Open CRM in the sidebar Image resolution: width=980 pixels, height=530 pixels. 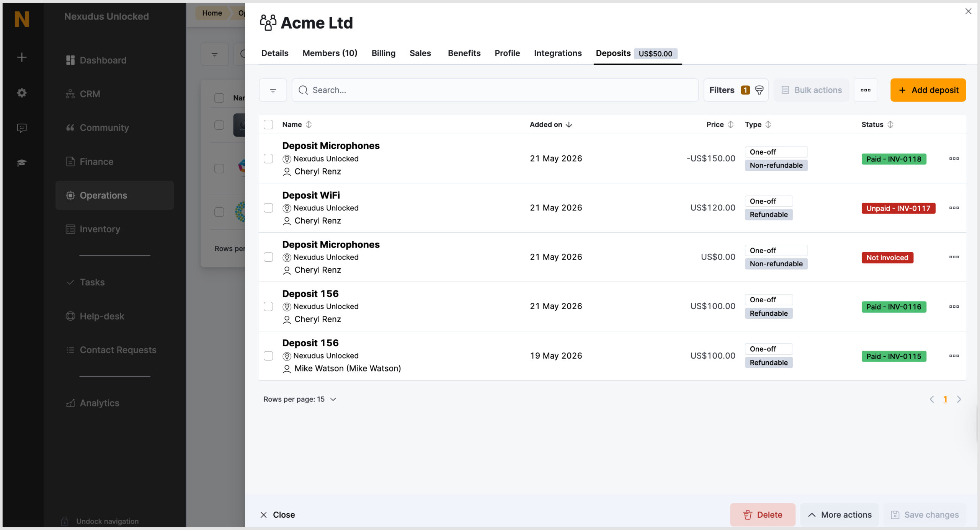pyautogui.click(x=115, y=94)
